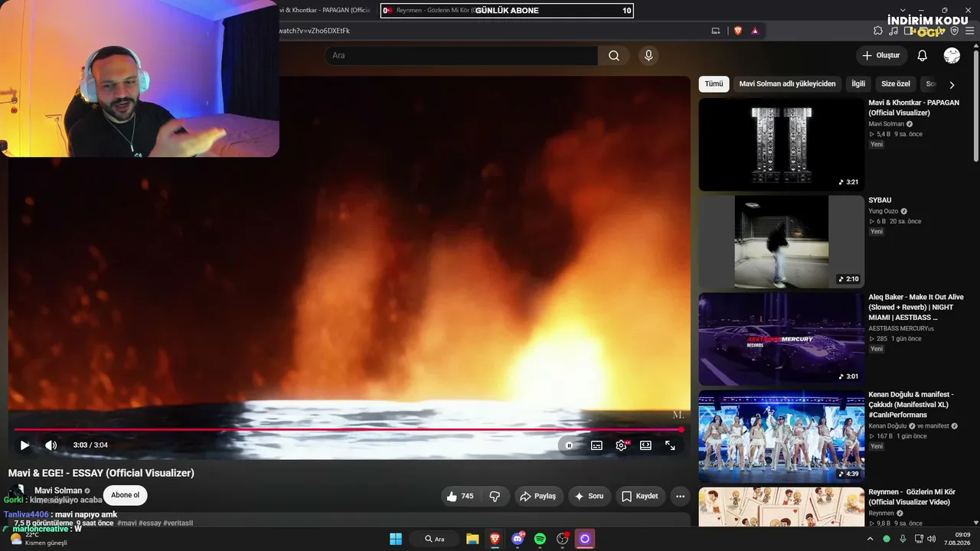Click the AESTBASS MERCURY channel name
The width and height of the screenshot is (980, 551).
(901, 329)
